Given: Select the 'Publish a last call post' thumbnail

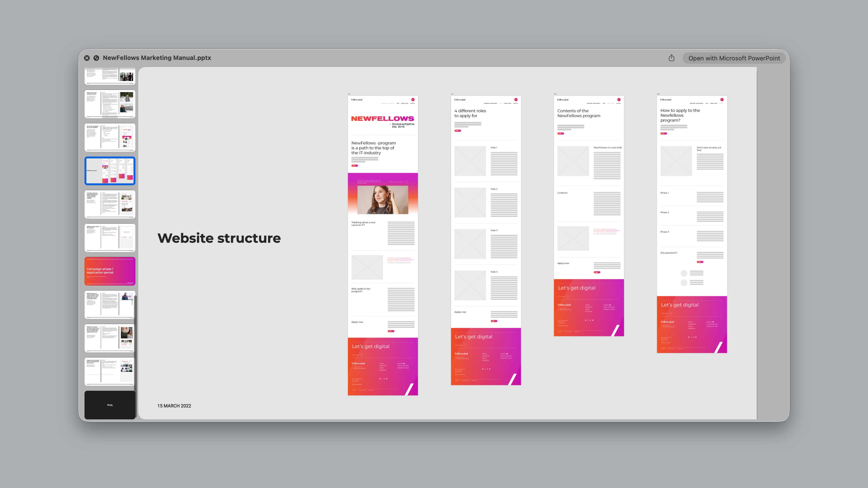Looking at the screenshot, I should (x=110, y=371).
